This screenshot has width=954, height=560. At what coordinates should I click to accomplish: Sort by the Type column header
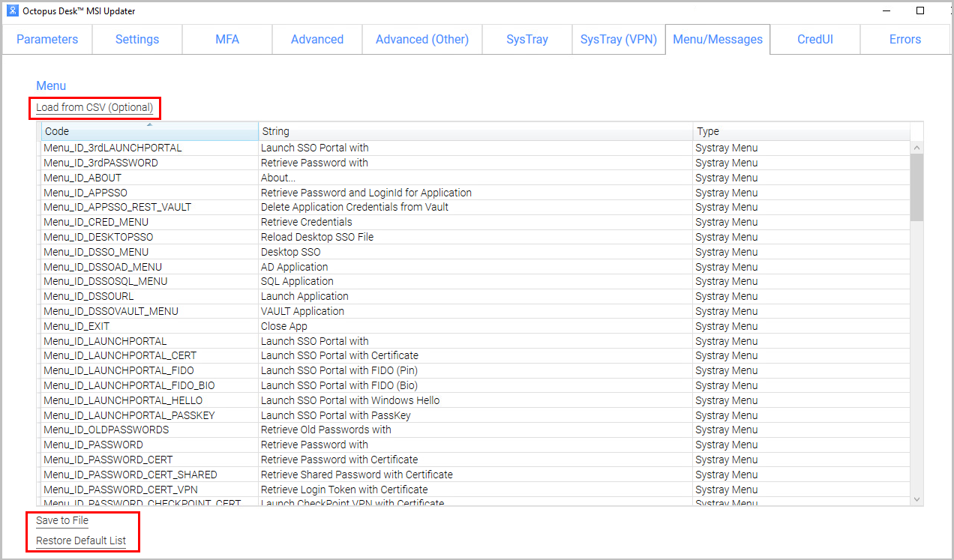[x=801, y=131]
